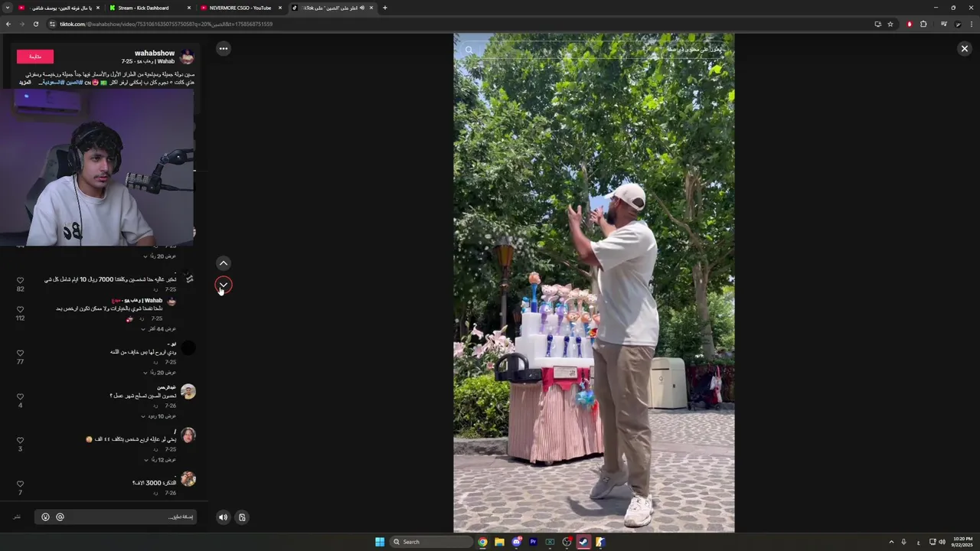
Task: Click the browser back arrow
Action: point(8,24)
